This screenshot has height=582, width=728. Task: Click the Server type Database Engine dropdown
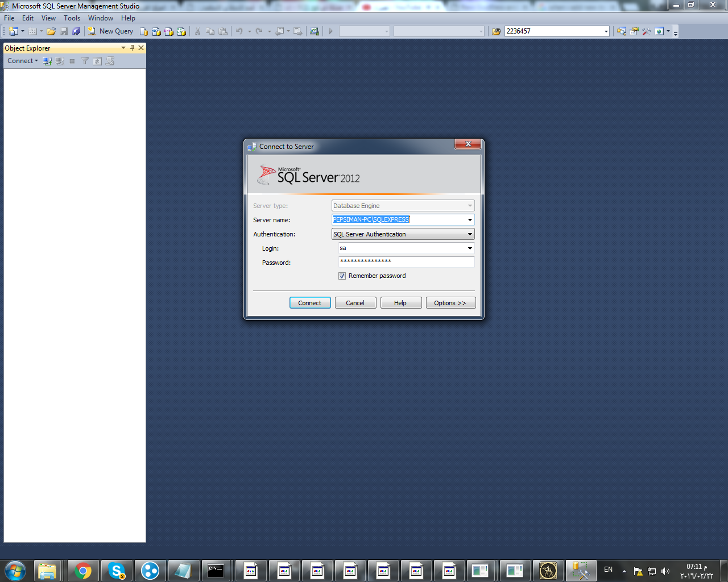[403, 206]
